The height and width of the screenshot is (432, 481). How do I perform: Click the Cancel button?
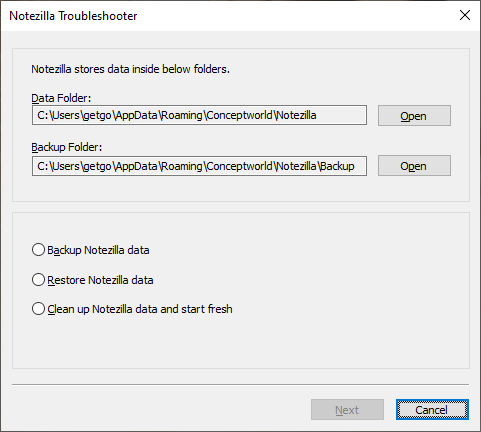[432, 410]
